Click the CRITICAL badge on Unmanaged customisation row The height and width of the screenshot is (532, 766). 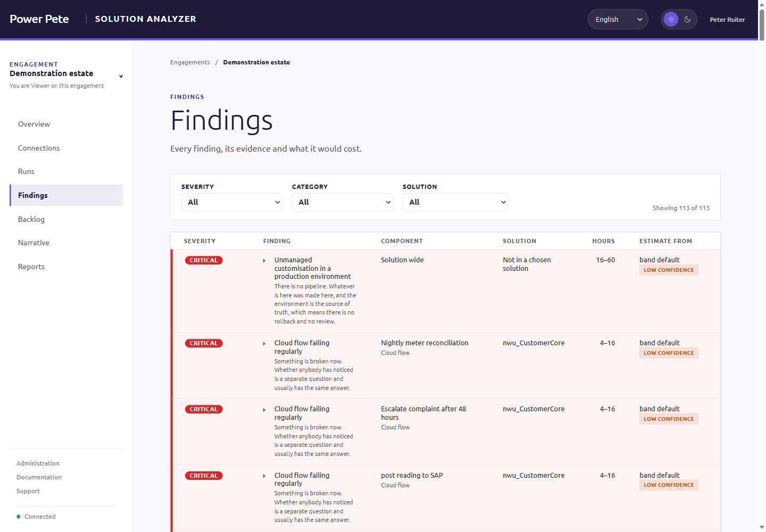204,260
